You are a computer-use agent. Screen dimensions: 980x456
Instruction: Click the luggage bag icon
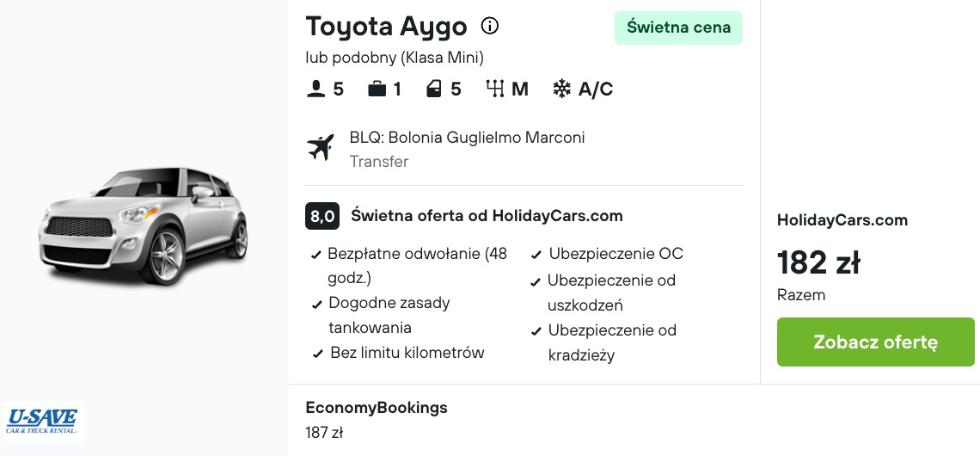[377, 89]
